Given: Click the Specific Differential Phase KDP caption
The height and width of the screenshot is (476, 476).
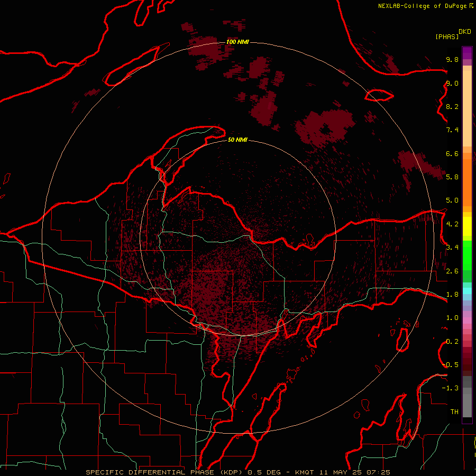Looking at the screenshot, I should coord(238,472).
